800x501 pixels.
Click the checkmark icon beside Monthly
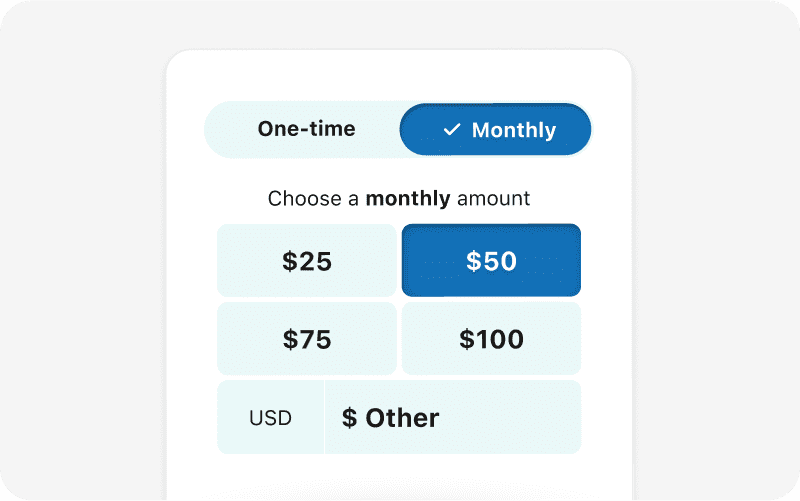tap(452, 130)
